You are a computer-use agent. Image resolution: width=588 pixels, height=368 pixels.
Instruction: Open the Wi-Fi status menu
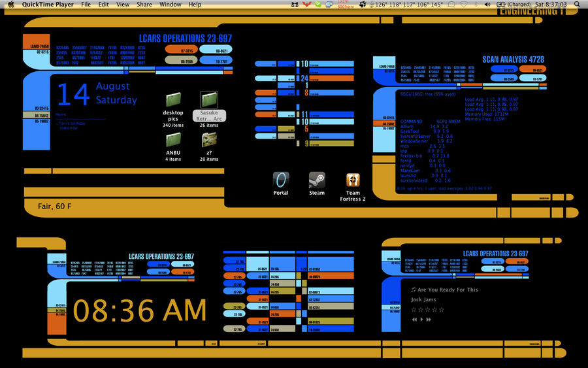(x=465, y=5)
